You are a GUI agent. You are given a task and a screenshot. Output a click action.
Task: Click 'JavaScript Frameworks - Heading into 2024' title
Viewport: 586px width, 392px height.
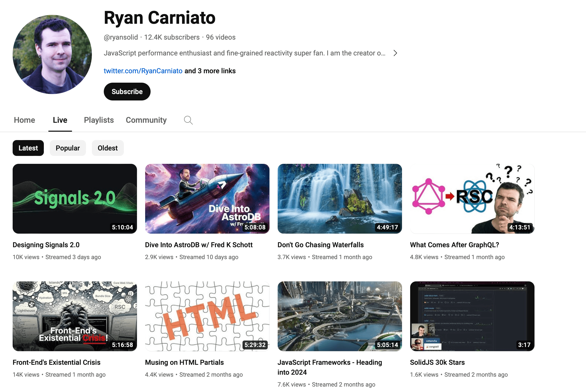329,367
